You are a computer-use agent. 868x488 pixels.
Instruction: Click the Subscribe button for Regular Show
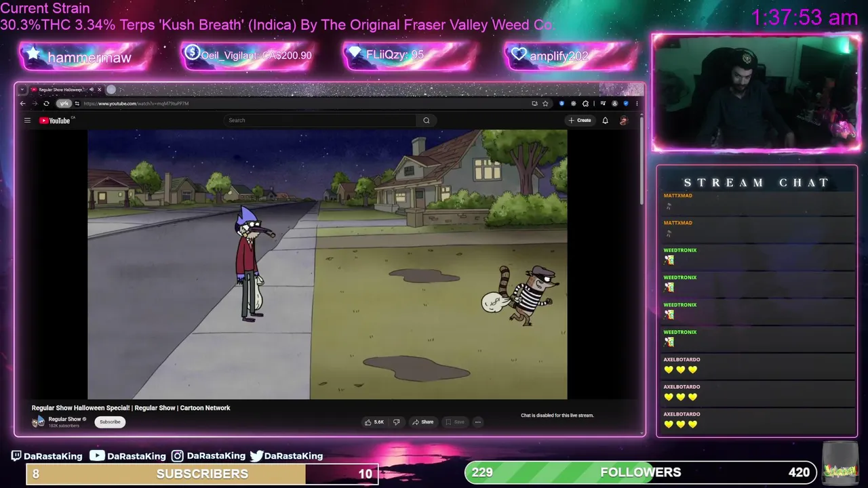point(110,422)
